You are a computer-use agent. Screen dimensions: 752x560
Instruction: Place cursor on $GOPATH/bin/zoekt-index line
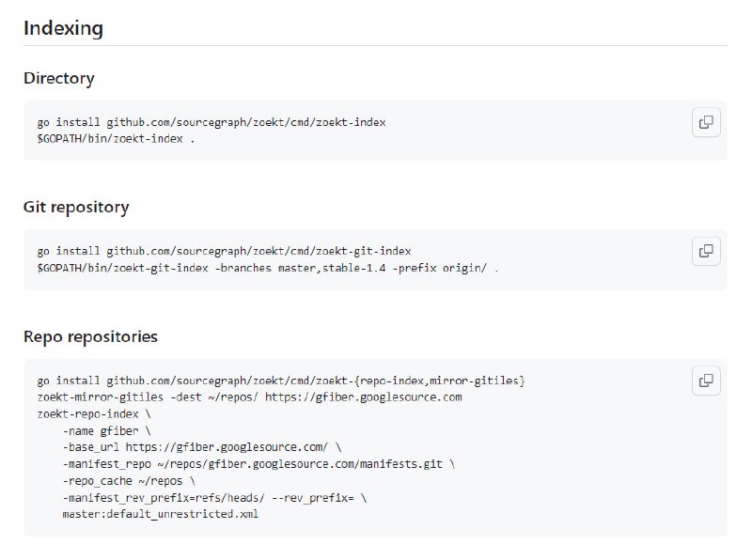click(116, 139)
